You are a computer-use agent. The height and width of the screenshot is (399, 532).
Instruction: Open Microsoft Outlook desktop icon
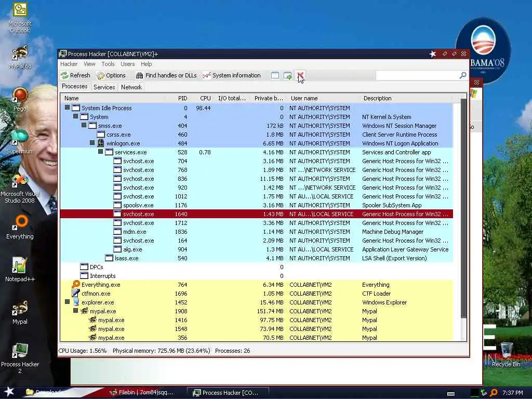coord(20,18)
